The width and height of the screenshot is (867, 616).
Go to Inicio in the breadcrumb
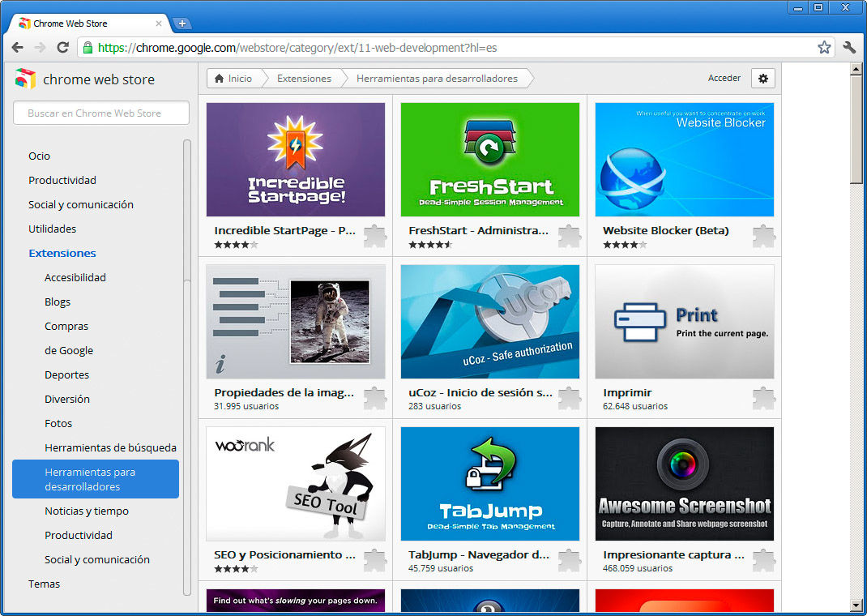click(232, 79)
